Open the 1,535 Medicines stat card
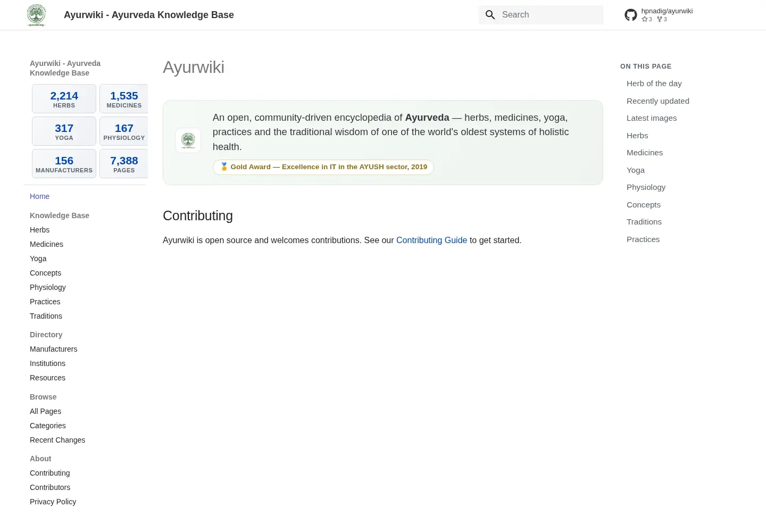Image resolution: width=766 pixels, height=532 pixels. point(124,99)
